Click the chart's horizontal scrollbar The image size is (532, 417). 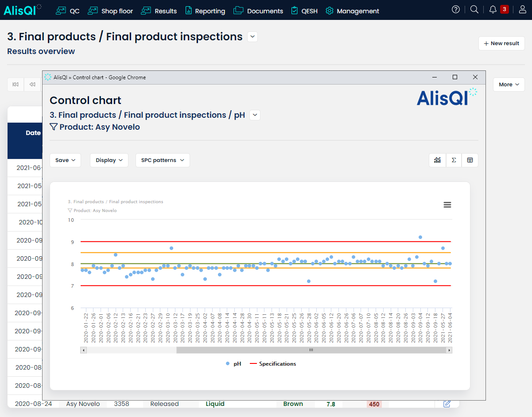pos(310,350)
